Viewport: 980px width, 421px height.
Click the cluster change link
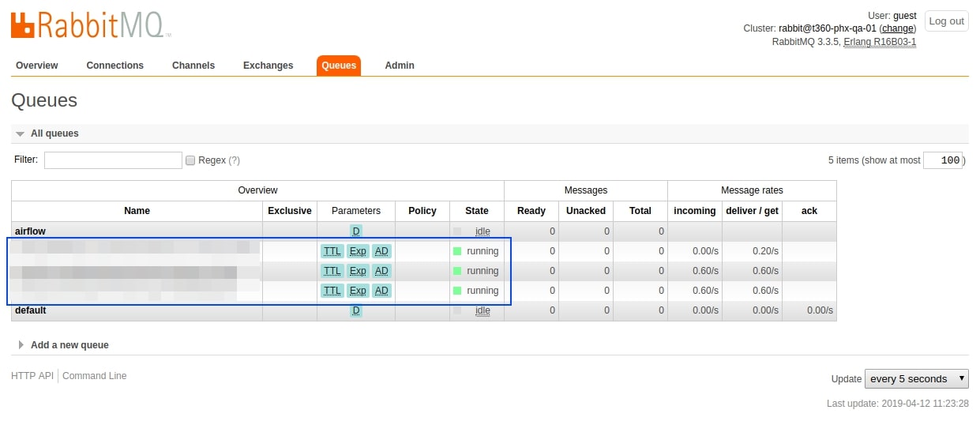coord(898,28)
